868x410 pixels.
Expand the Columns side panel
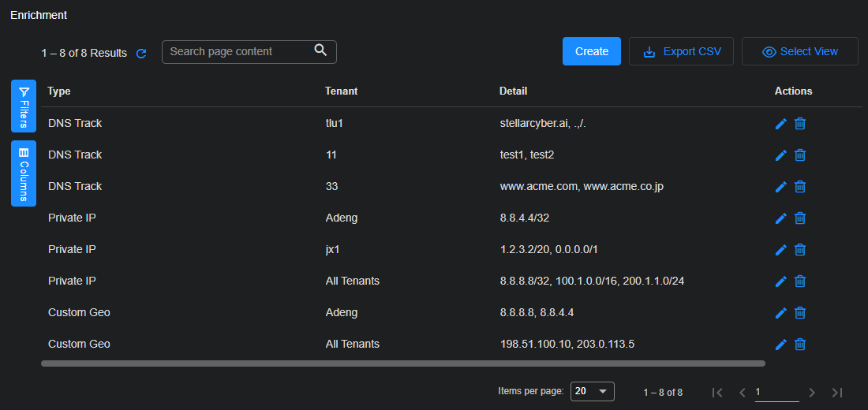(24, 173)
